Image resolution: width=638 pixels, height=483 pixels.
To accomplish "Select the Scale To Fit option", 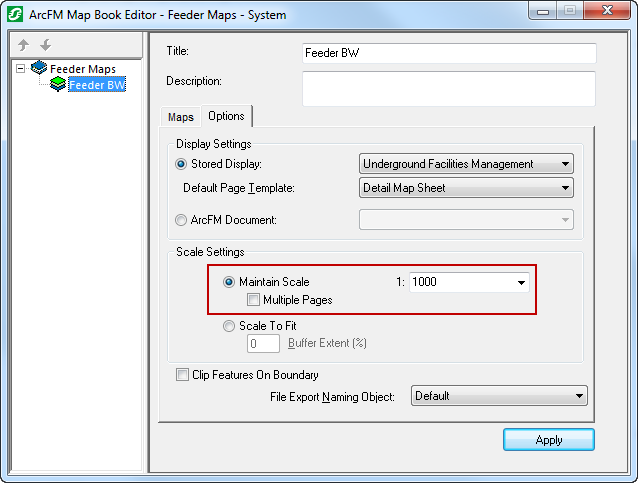I will click(x=229, y=325).
